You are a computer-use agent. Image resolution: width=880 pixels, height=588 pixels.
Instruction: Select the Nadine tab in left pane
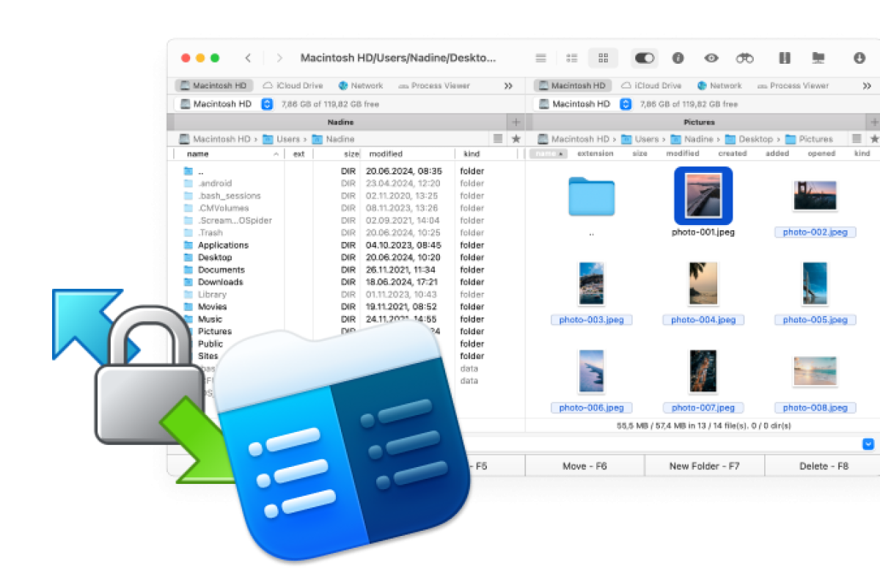tap(340, 122)
